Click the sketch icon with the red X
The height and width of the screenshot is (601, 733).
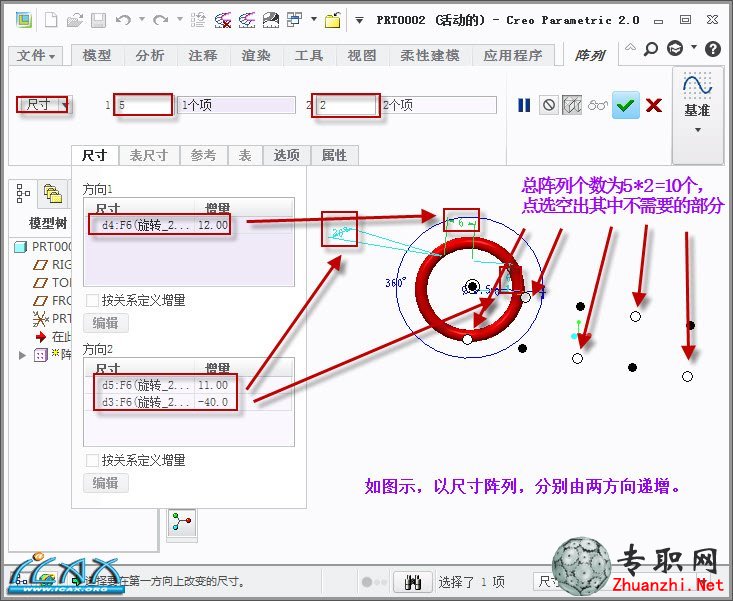click(223, 20)
